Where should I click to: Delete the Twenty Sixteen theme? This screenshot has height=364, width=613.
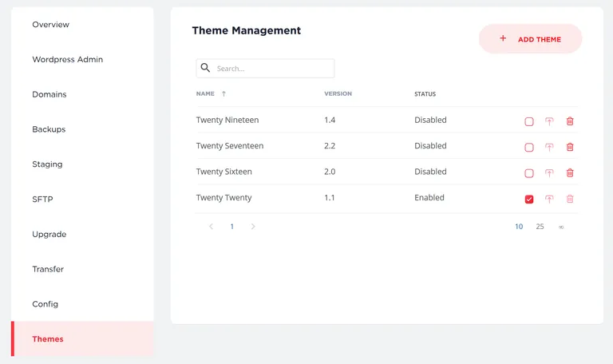(570, 172)
